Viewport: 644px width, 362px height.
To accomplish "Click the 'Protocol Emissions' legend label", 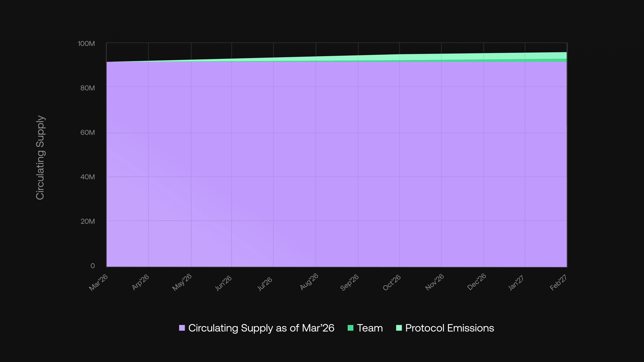I will click(449, 328).
